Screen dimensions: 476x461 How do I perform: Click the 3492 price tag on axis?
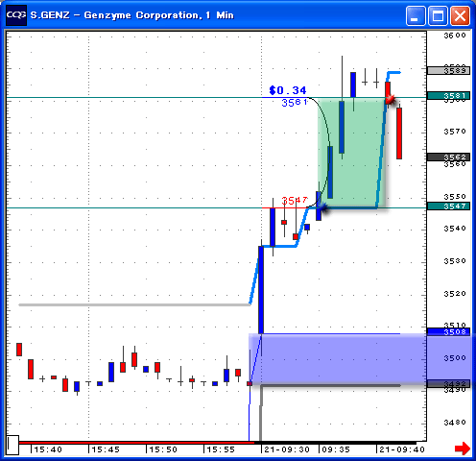point(448,383)
